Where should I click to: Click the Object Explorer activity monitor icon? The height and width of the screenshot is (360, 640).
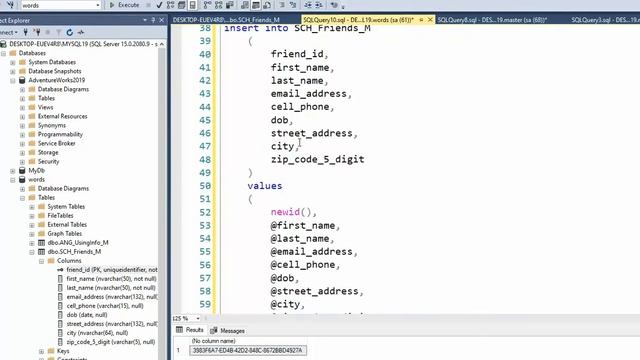click(81, 32)
